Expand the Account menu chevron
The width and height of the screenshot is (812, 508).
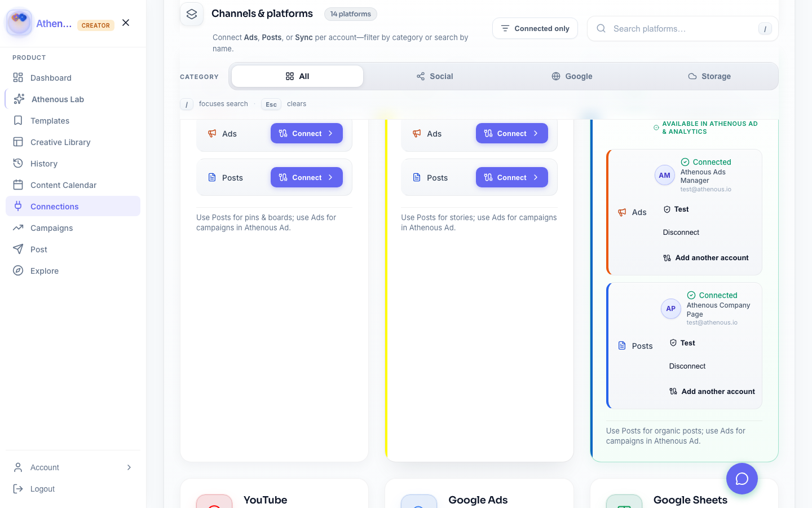129,467
